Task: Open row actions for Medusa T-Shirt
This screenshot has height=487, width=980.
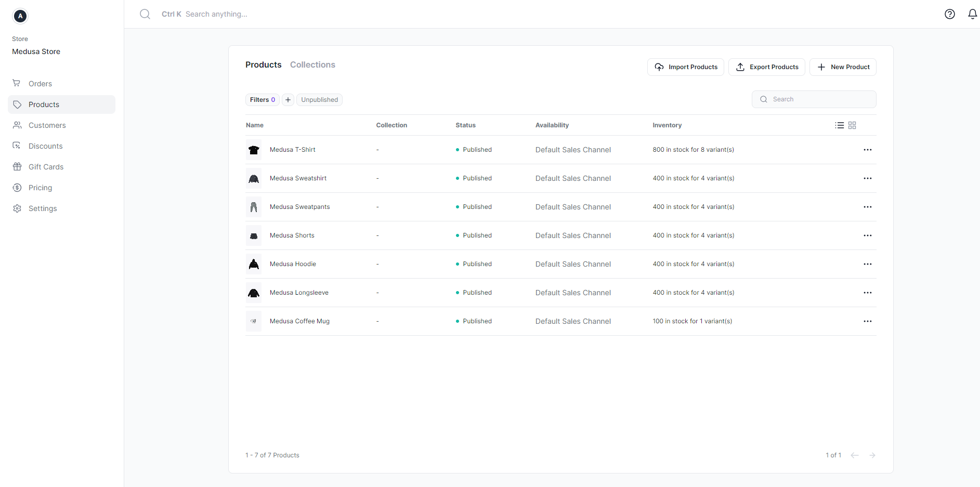Action: [867, 149]
